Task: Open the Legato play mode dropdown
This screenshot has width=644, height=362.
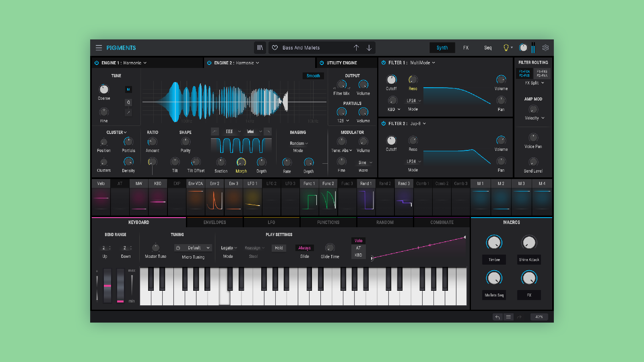Action: (229, 248)
